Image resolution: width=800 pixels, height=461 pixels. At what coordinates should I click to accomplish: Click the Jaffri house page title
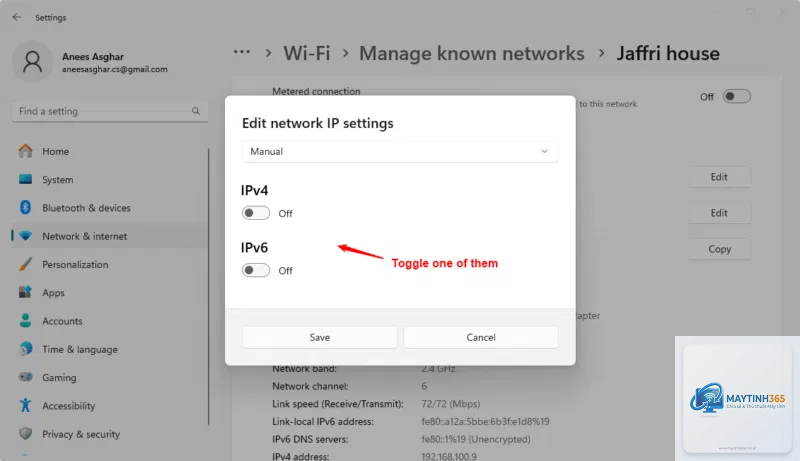click(668, 53)
